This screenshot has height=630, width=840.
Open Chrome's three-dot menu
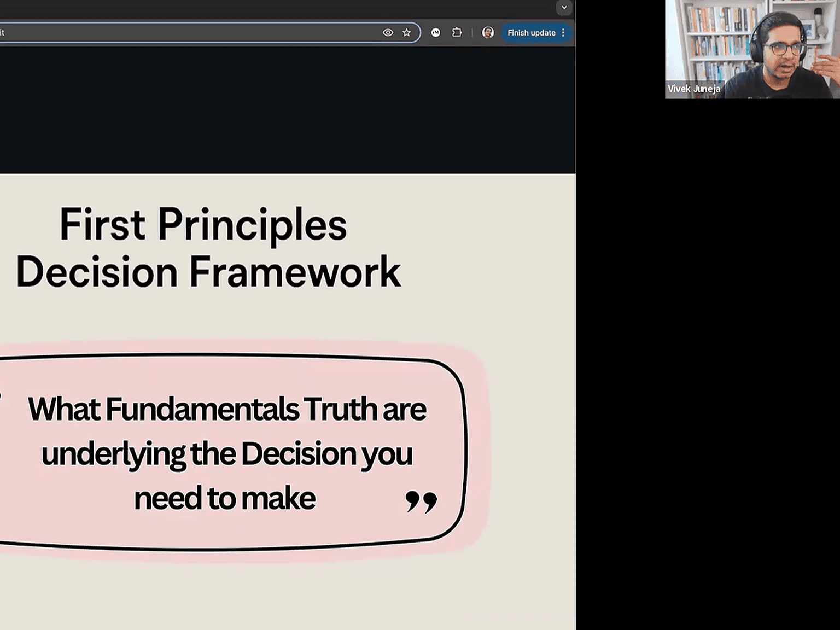tap(563, 33)
